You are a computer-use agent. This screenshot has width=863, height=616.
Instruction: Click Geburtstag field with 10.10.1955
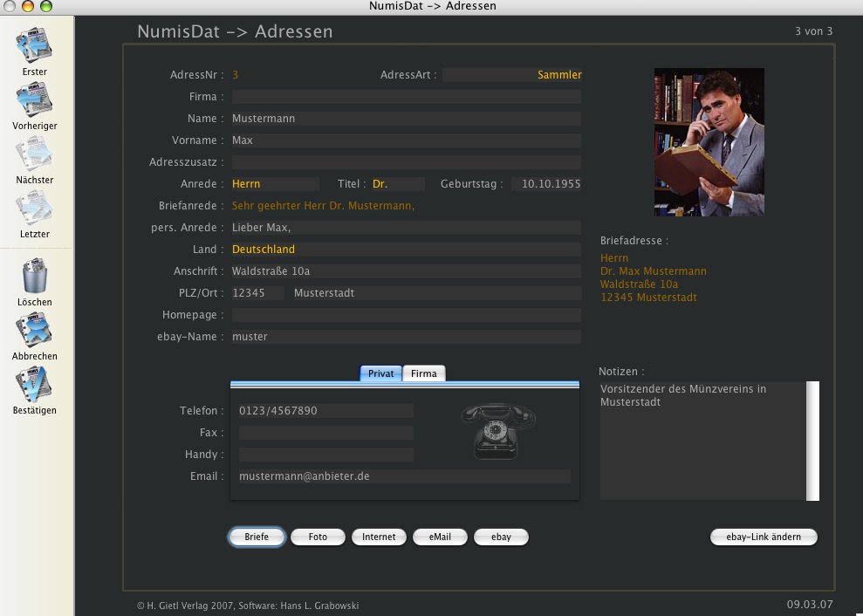(546, 184)
